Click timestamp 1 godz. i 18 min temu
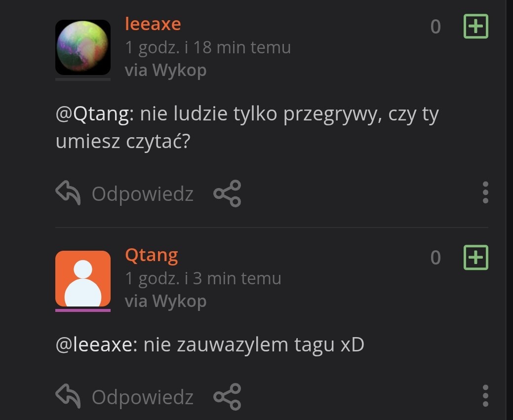This screenshot has width=513, height=420. (x=208, y=48)
